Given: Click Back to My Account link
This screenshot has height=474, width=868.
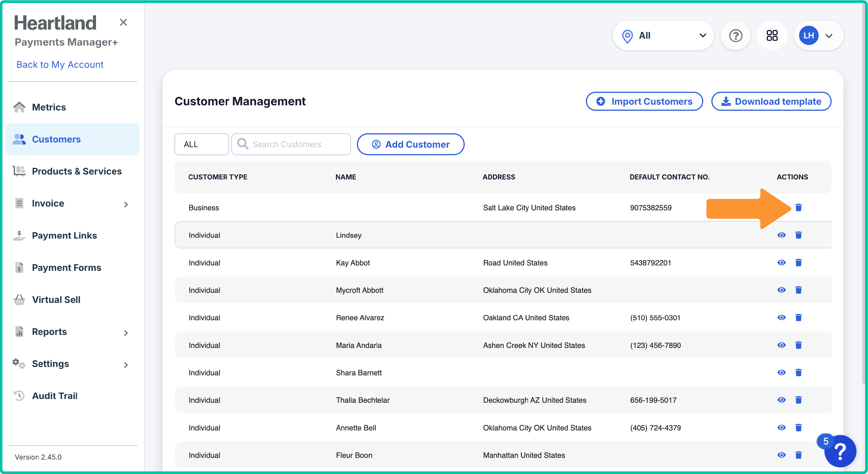Looking at the screenshot, I should [x=60, y=64].
